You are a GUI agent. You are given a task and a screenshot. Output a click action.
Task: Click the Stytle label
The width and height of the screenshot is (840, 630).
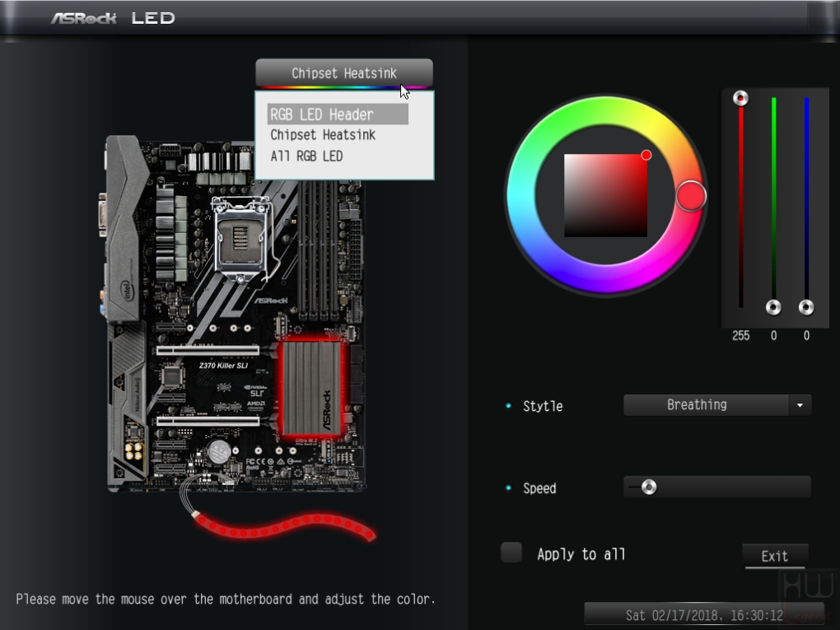(543, 406)
